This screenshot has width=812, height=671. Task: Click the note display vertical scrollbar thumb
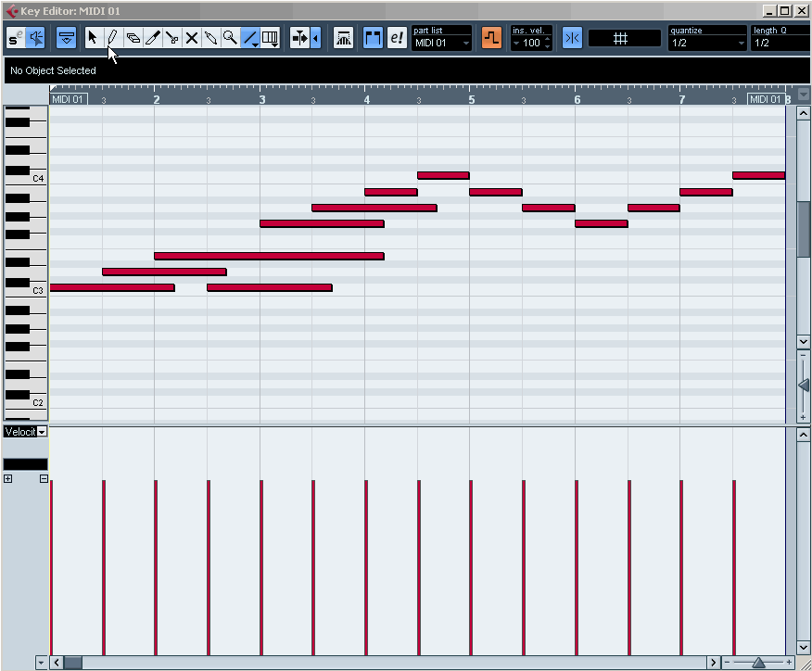(804, 228)
